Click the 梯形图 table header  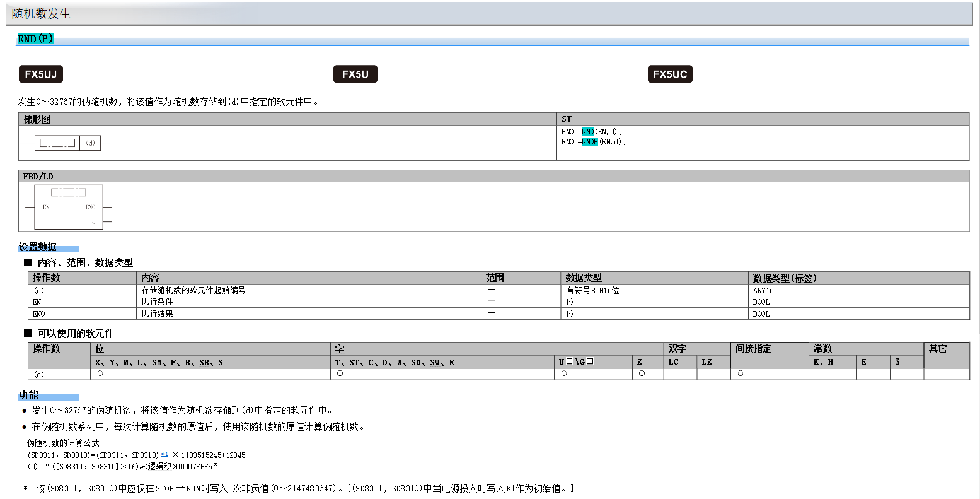37,119
